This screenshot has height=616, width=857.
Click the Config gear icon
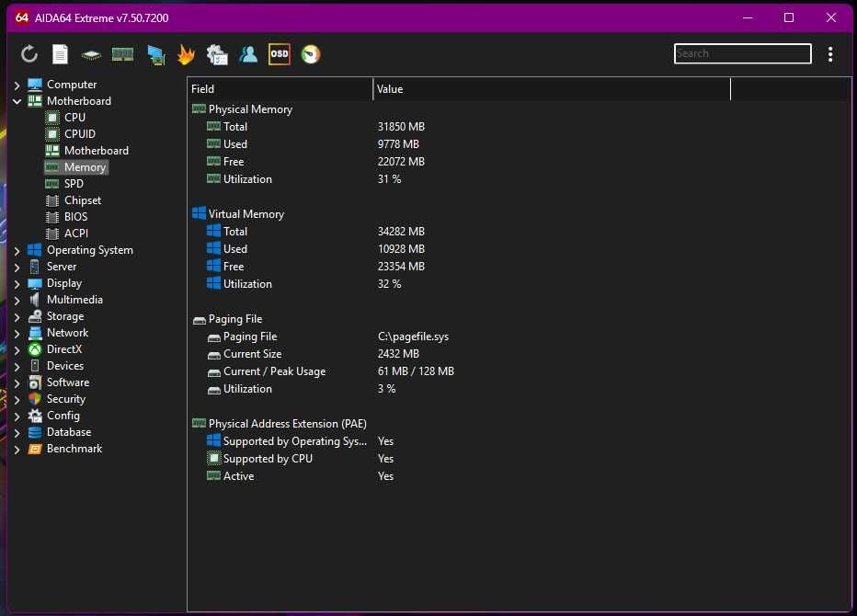point(34,416)
